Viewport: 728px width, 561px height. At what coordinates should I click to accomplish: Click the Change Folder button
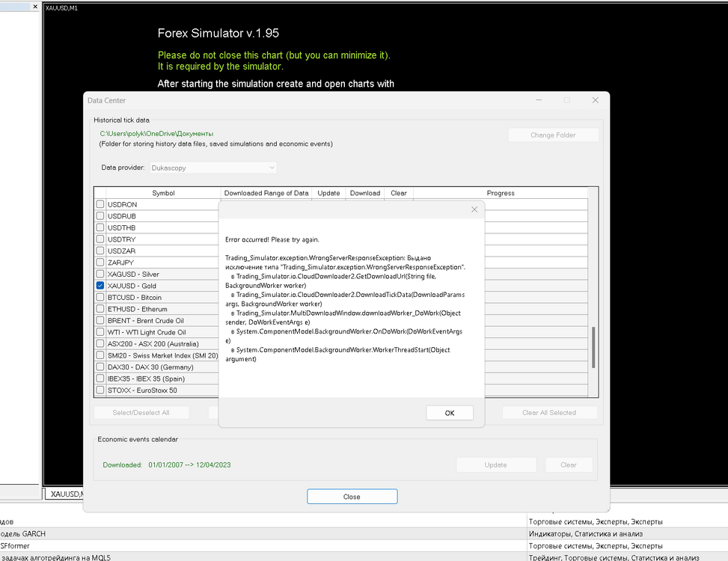pos(553,135)
